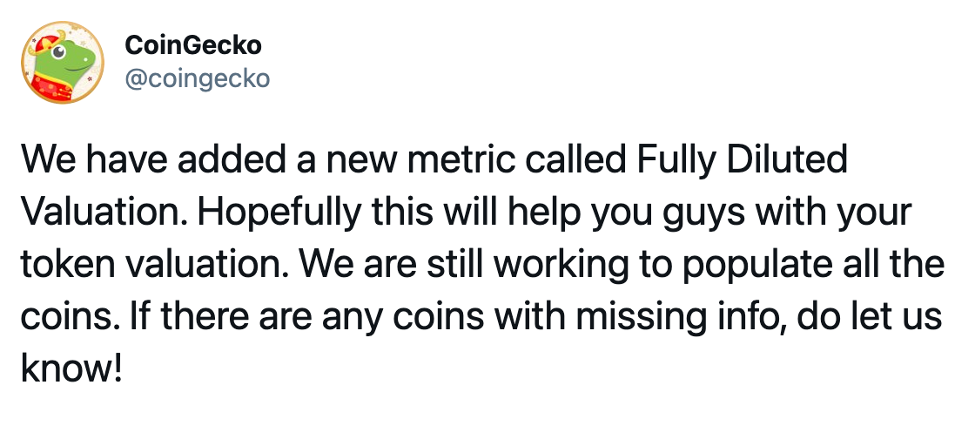Click the word "know!" on last line
Screen dimensions: 977x447
coord(70,369)
